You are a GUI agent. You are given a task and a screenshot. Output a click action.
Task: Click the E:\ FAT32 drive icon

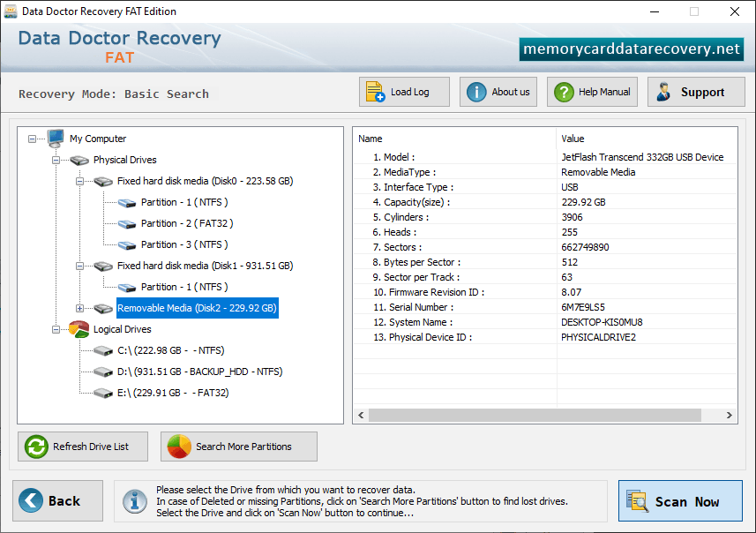click(103, 394)
